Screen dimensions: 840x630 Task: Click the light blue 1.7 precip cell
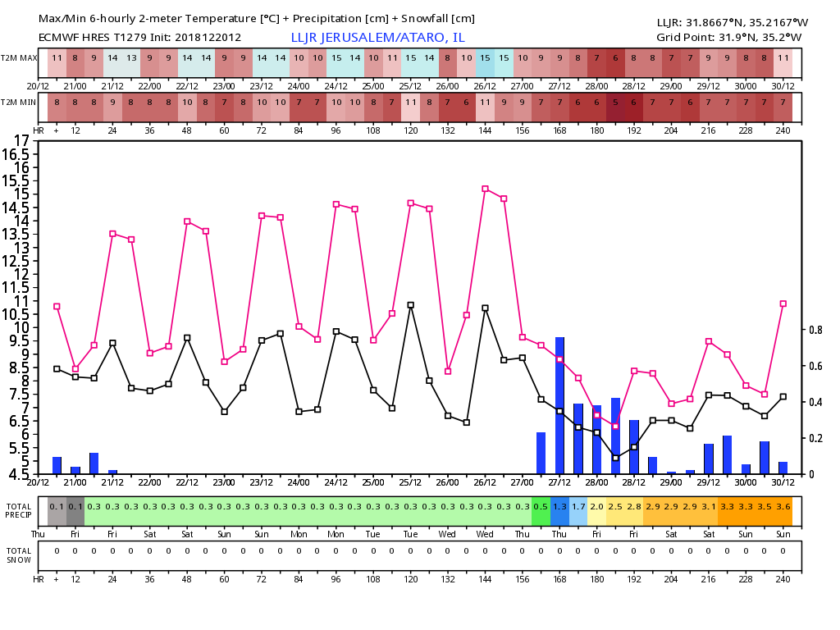pyautogui.click(x=578, y=507)
